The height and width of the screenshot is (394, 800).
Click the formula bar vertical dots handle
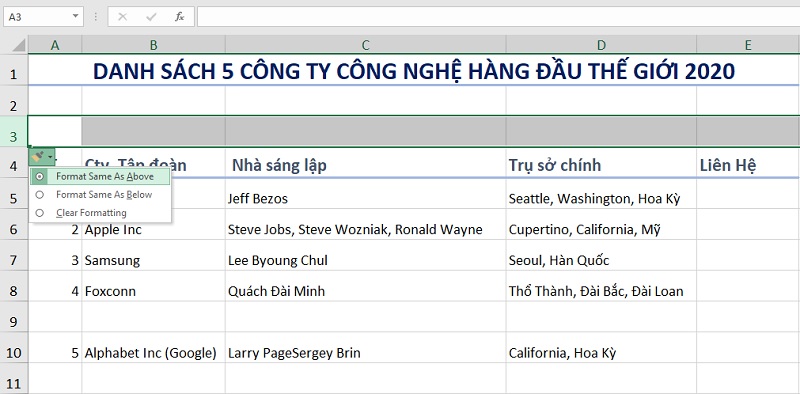[95, 17]
